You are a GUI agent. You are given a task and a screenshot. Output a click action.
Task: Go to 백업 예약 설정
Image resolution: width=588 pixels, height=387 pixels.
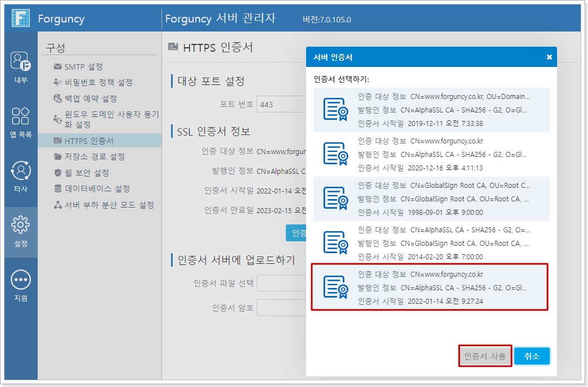tap(90, 99)
